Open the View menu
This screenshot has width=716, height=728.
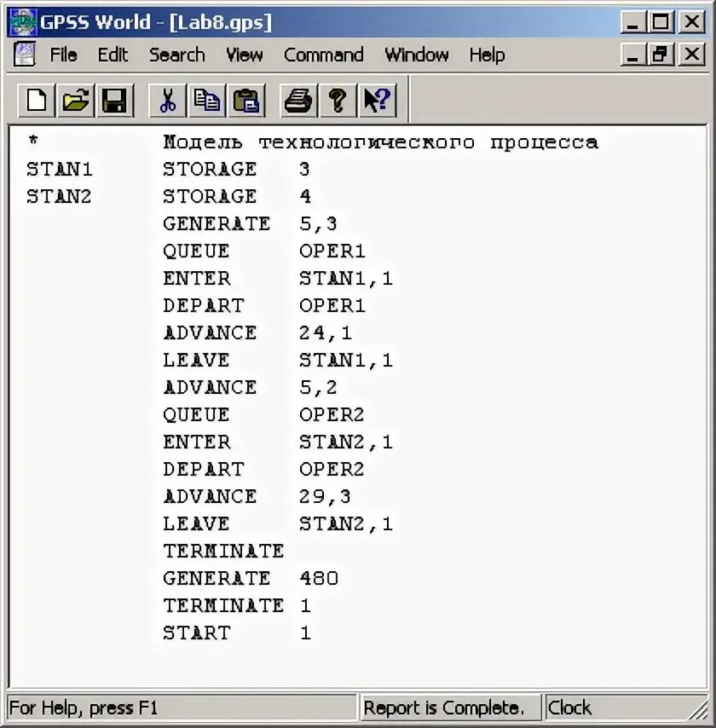[245, 55]
